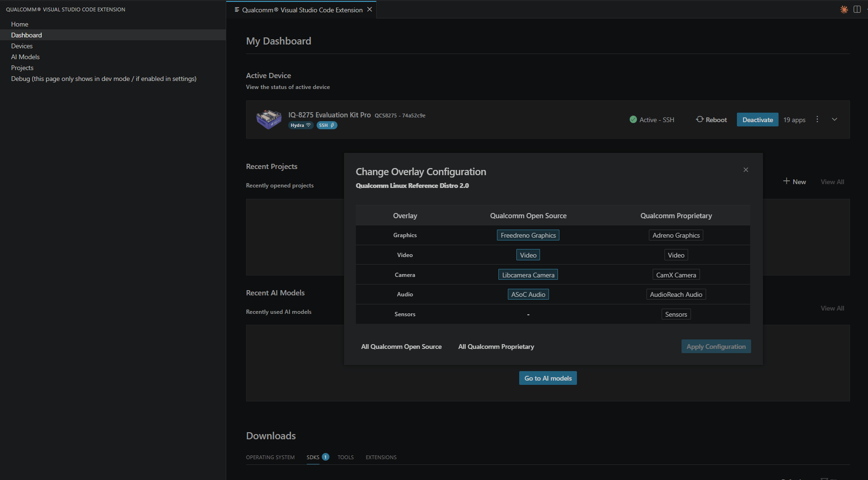The width and height of the screenshot is (868, 480).
Task: Close the Qualcomm Extension editor tab
Action: pos(370,9)
